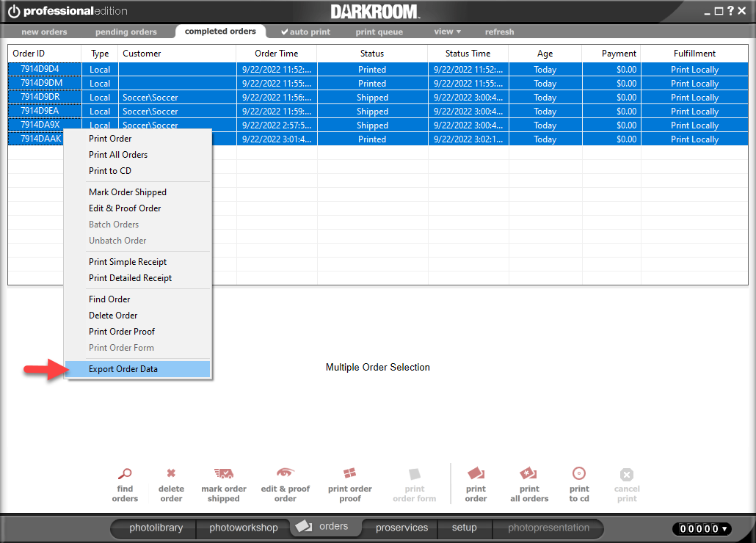Viewport: 756px width, 543px height.
Task: Click the Print Order Form menu entry
Action: 138,347
